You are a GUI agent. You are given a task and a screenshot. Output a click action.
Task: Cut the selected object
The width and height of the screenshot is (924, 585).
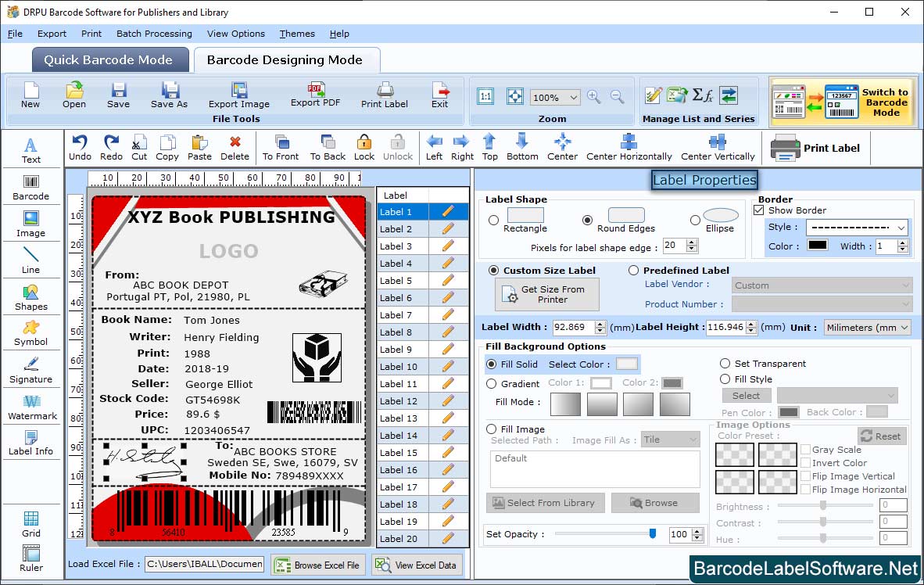click(x=140, y=148)
